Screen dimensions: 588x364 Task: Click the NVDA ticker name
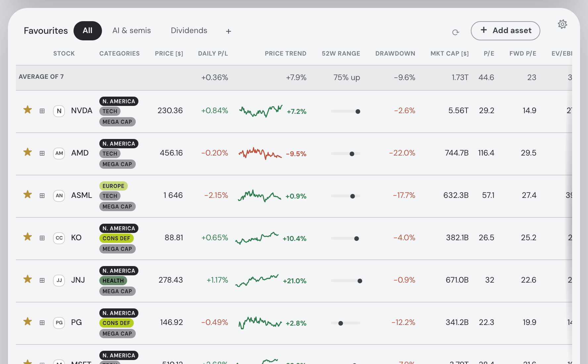(82, 111)
